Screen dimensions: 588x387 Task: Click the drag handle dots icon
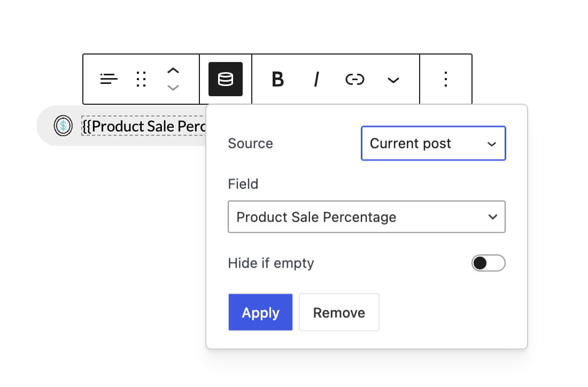[141, 79]
